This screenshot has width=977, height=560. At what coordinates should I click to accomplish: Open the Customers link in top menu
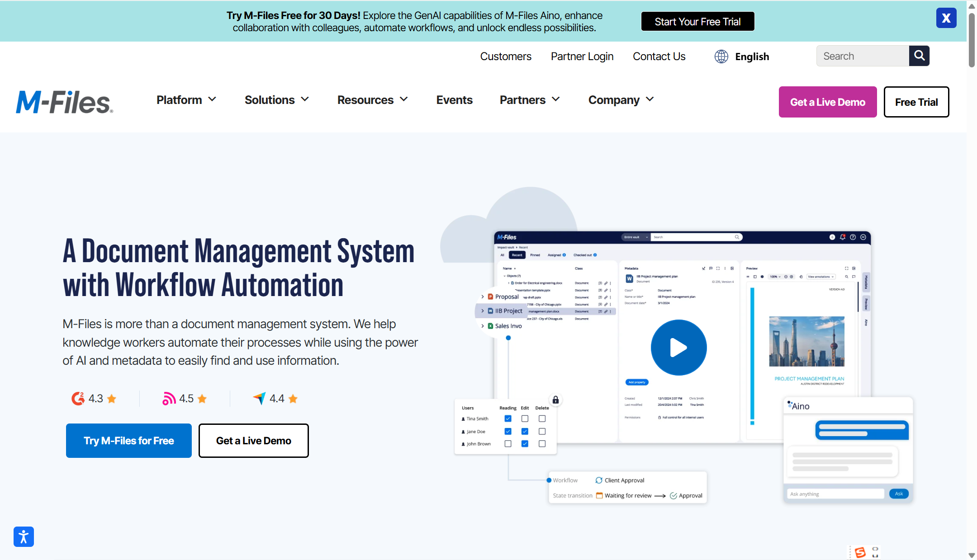point(505,56)
